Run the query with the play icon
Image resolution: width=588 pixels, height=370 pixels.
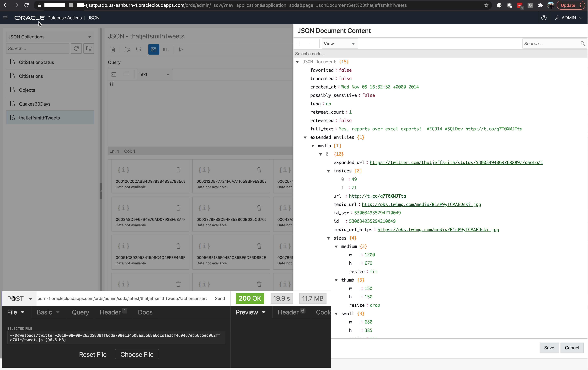pyautogui.click(x=181, y=50)
